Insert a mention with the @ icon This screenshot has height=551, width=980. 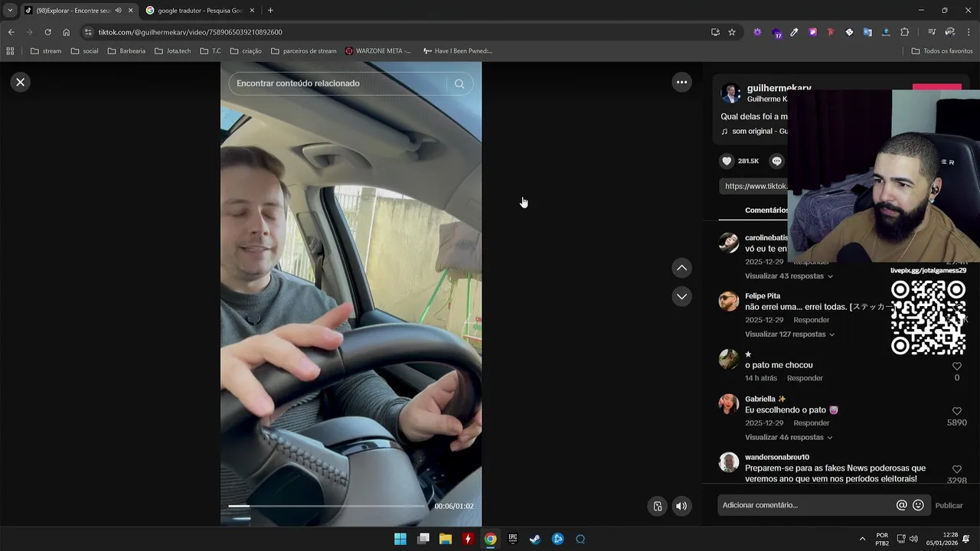pyautogui.click(x=901, y=505)
